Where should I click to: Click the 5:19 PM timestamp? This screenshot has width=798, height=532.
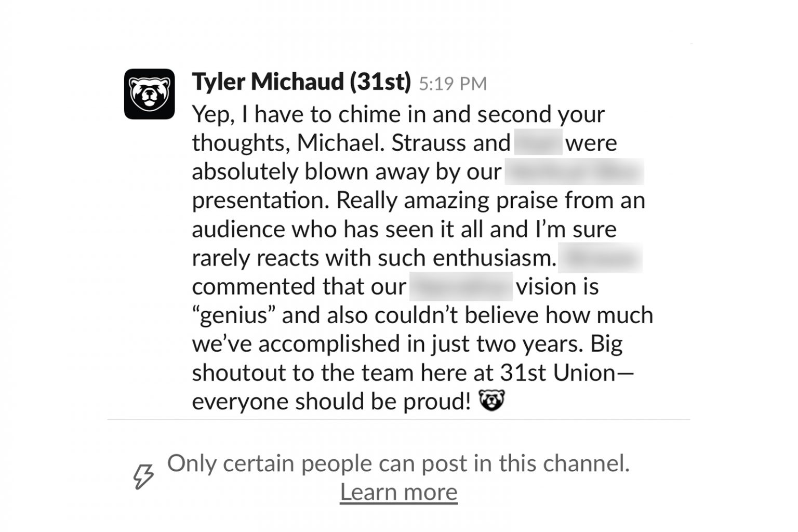coord(453,84)
